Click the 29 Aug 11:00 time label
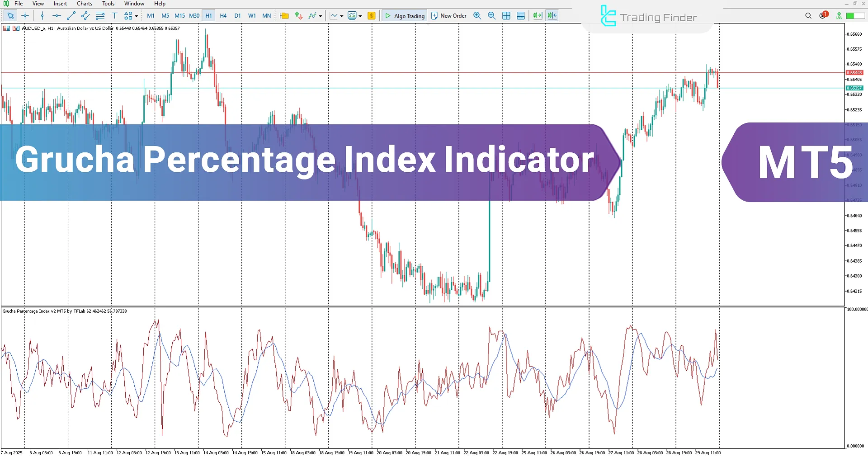868x457 pixels. 708,452
